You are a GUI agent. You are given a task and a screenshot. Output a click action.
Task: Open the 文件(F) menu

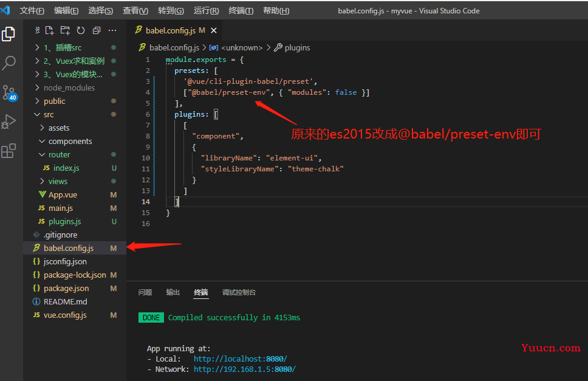32,10
